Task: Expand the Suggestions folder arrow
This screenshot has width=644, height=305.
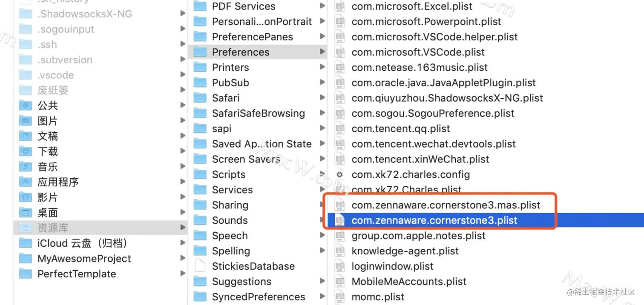Action: [322, 282]
